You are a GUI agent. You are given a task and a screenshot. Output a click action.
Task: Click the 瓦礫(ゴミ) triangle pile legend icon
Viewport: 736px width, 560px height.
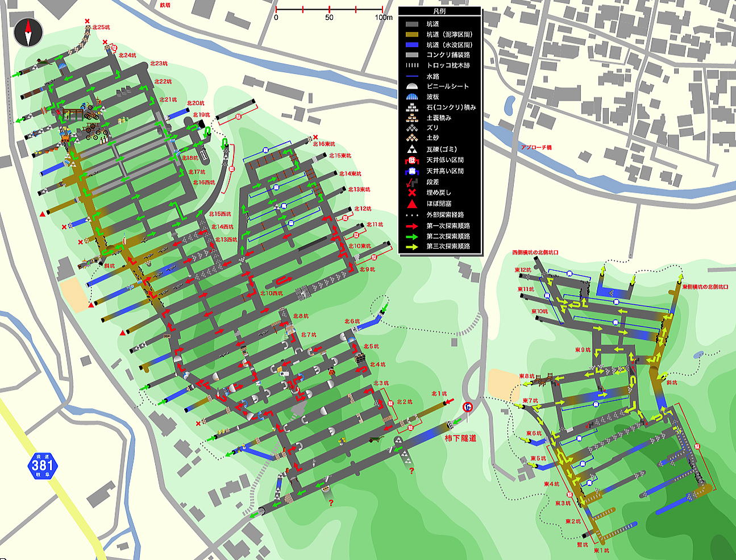point(412,150)
